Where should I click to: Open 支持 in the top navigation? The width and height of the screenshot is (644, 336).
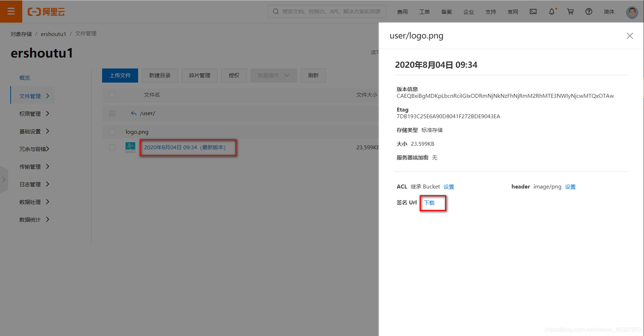click(491, 12)
